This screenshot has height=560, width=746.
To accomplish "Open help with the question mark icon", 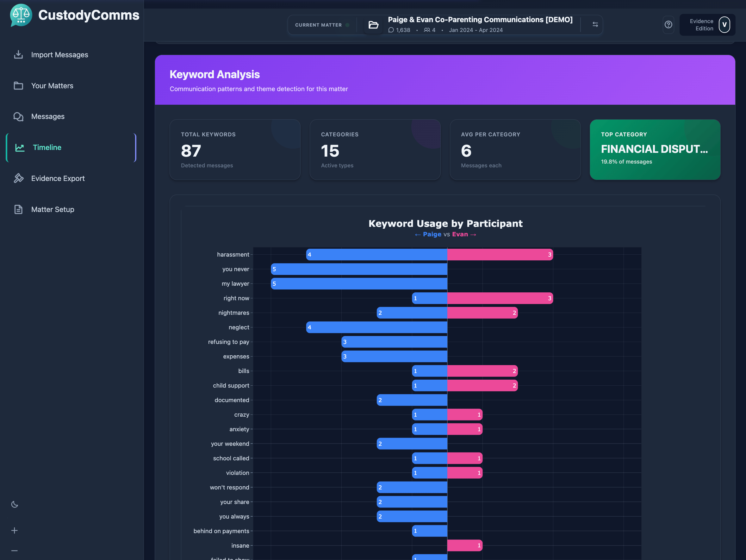I will [668, 25].
